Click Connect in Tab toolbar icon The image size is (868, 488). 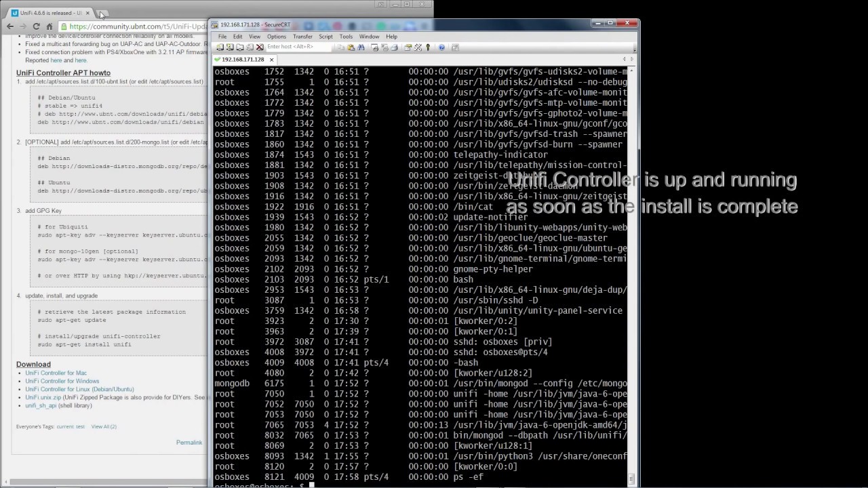click(240, 47)
